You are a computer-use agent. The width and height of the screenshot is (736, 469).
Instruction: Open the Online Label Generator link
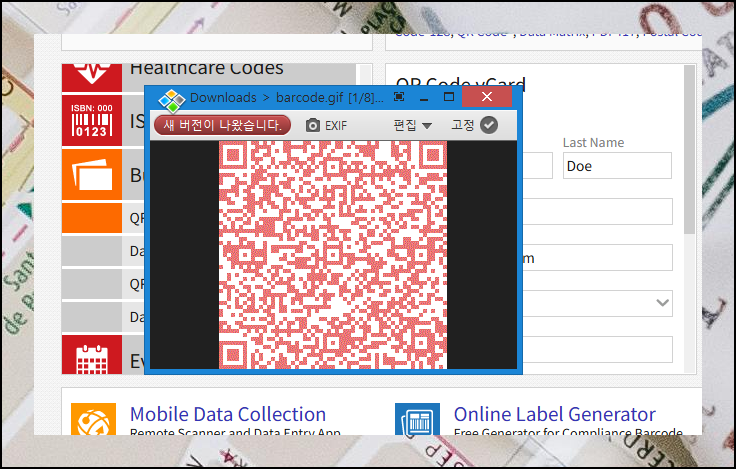pyautogui.click(x=554, y=415)
